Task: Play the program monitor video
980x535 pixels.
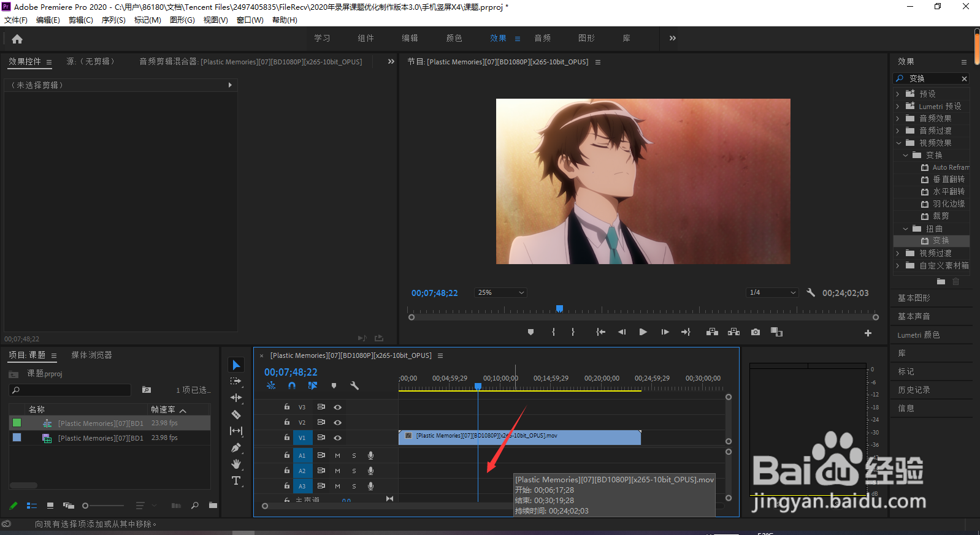Action: (643, 332)
